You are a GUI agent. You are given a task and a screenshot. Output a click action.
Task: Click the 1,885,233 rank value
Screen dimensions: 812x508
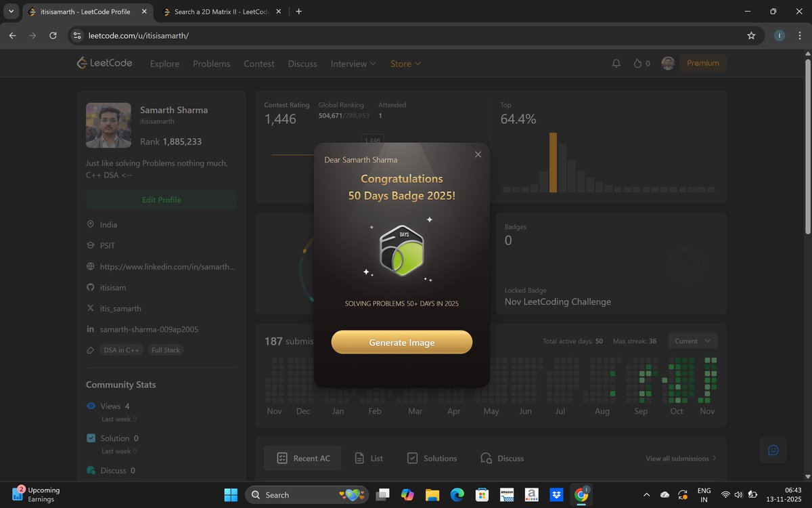(182, 142)
